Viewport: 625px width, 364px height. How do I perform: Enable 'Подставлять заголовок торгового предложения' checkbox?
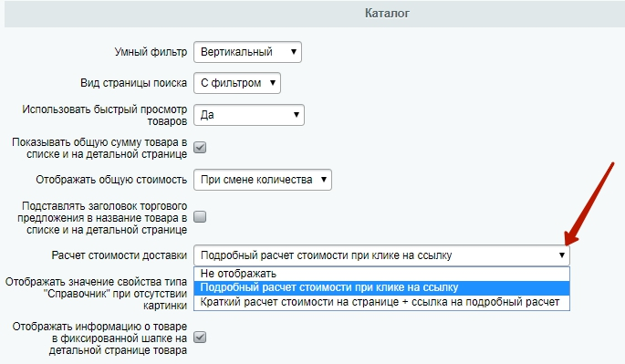(x=200, y=217)
